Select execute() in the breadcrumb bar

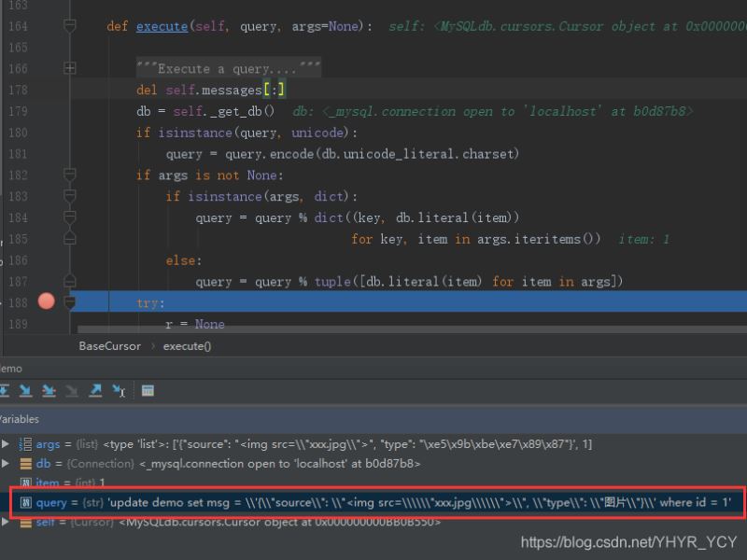[187, 345]
